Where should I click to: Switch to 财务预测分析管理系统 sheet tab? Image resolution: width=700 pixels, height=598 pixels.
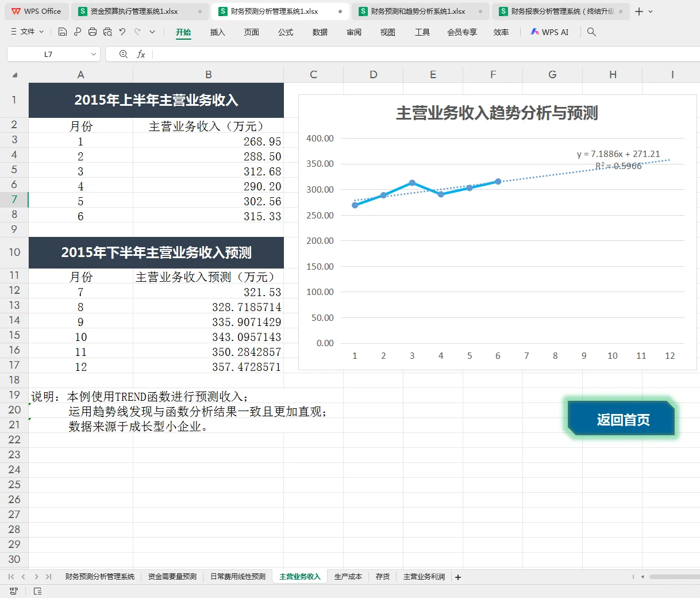[100, 577]
